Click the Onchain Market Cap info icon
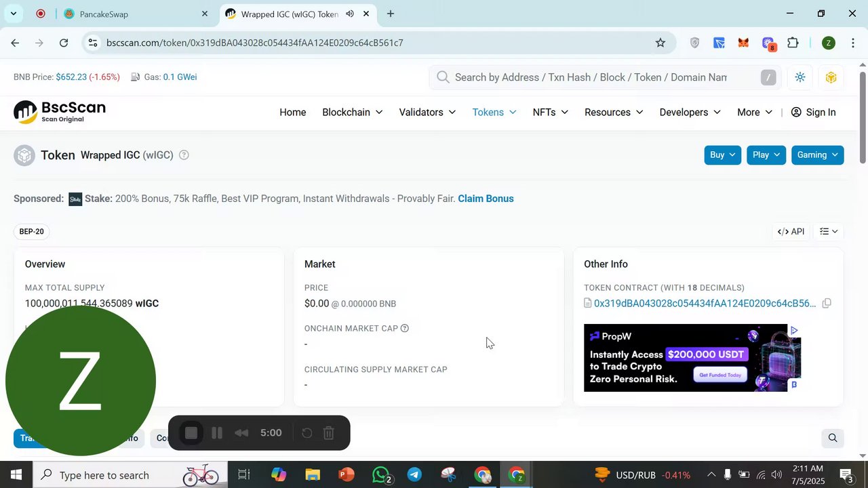The width and height of the screenshot is (868, 488). (405, 329)
